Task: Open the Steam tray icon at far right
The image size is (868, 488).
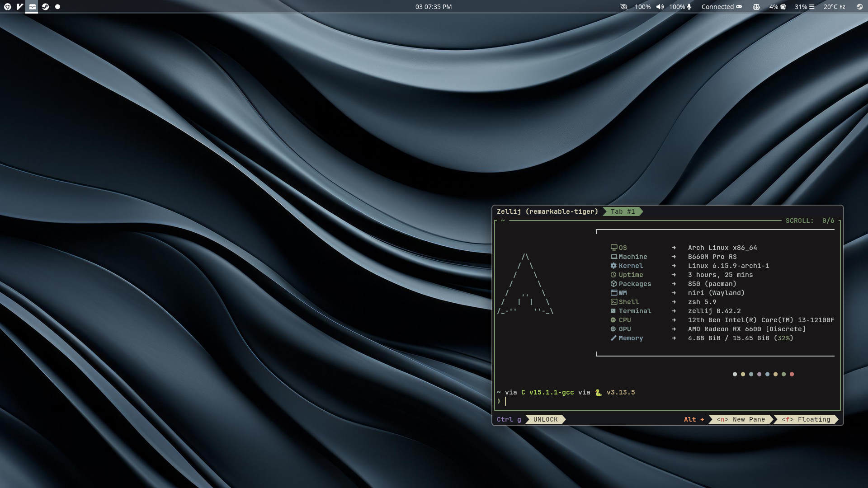Action: coord(859,7)
